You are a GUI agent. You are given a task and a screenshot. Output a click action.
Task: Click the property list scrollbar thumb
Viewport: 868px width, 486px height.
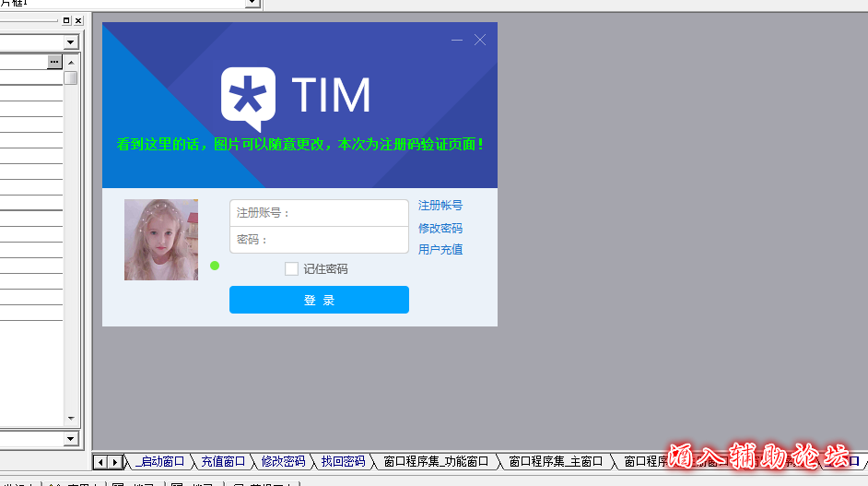tap(71, 77)
